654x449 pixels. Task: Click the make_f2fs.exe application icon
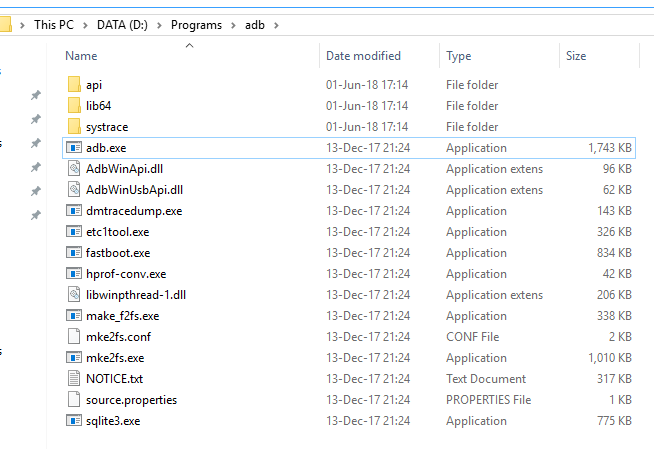point(74,316)
